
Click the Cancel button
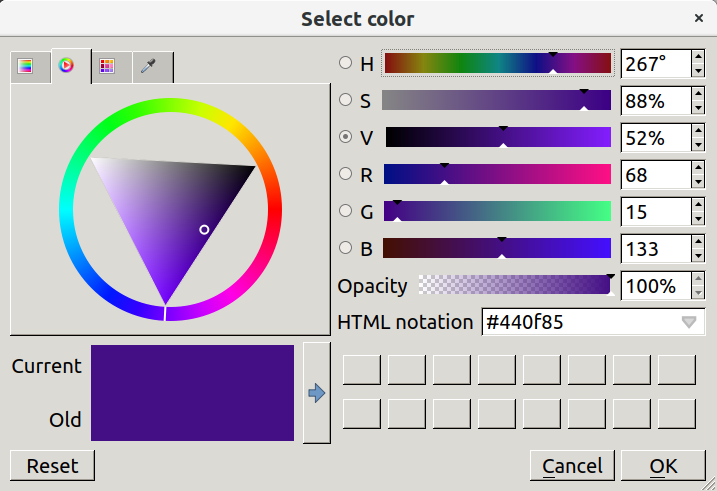(572, 465)
